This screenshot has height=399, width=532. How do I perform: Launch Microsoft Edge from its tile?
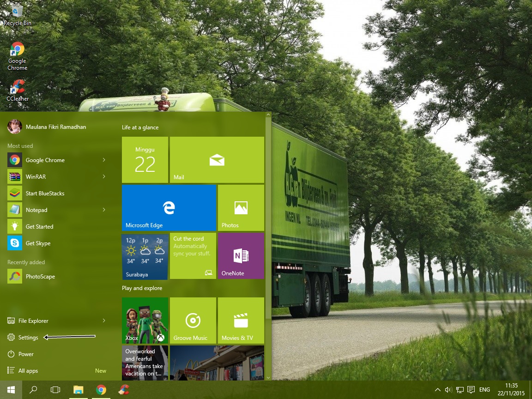(x=169, y=207)
